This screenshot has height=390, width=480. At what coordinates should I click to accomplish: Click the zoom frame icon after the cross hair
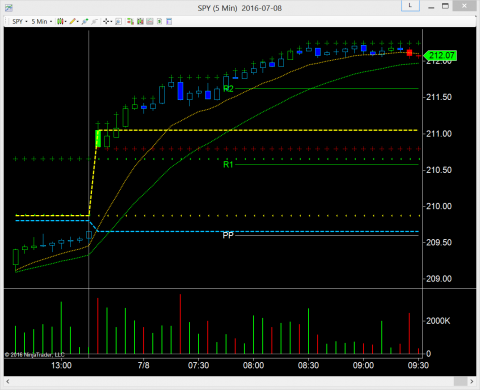pos(118,22)
